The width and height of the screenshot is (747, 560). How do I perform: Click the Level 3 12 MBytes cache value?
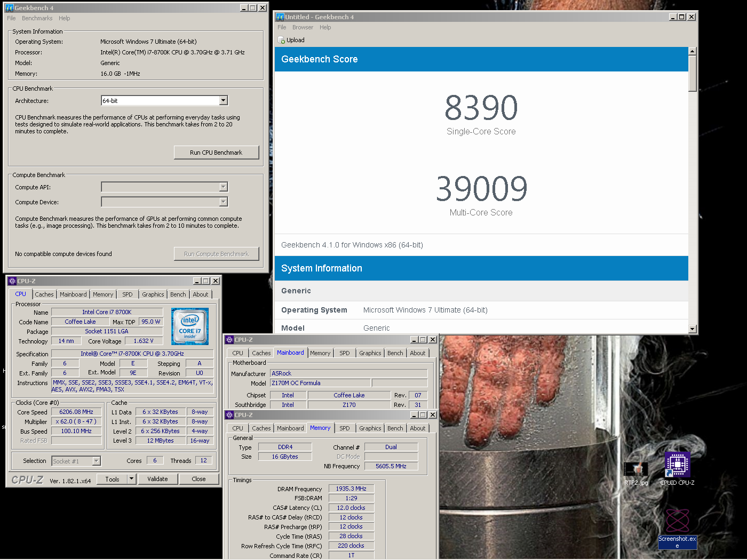(161, 441)
